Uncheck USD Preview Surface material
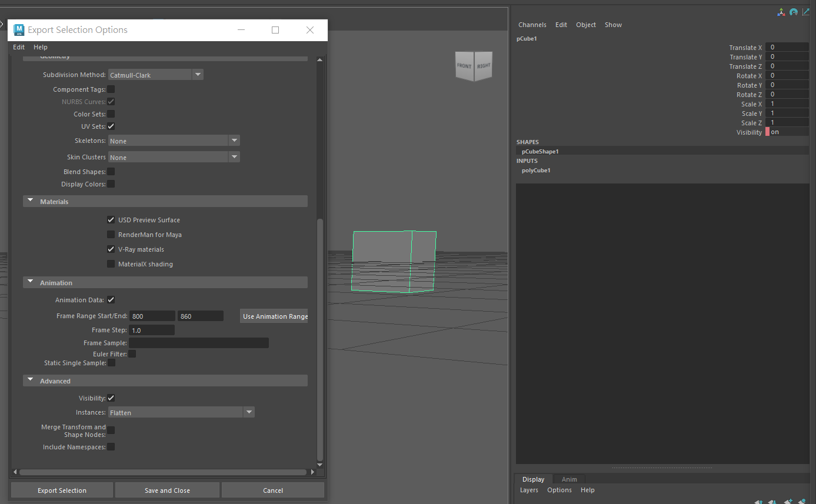The image size is (816, 504). point(111,220)
